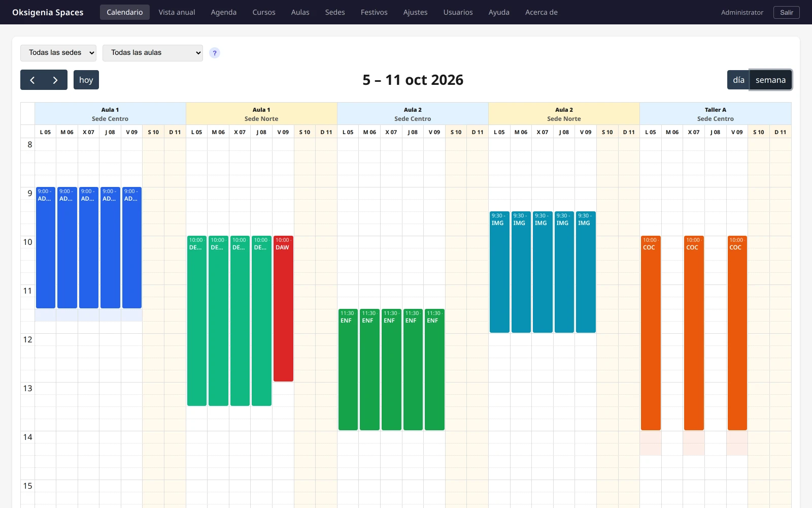The height and width of the screenshot is (508, 812).
Task: Open the Calendario tab
Action: (x=125, y=12)
